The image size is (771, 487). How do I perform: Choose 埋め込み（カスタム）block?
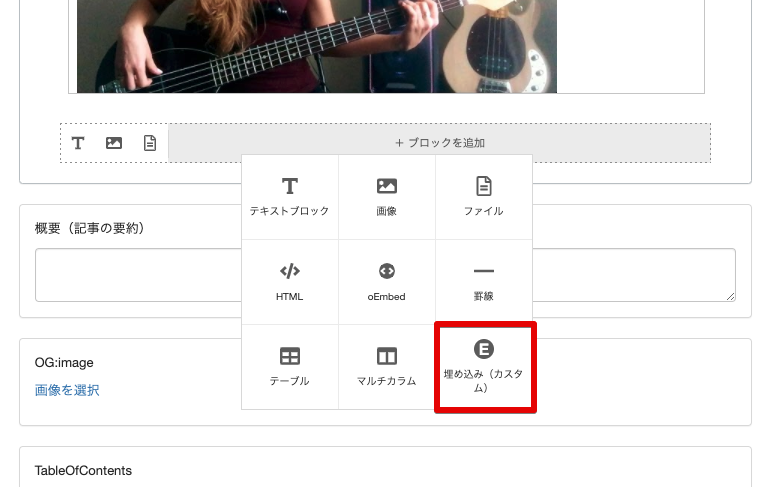pos(484,366)
